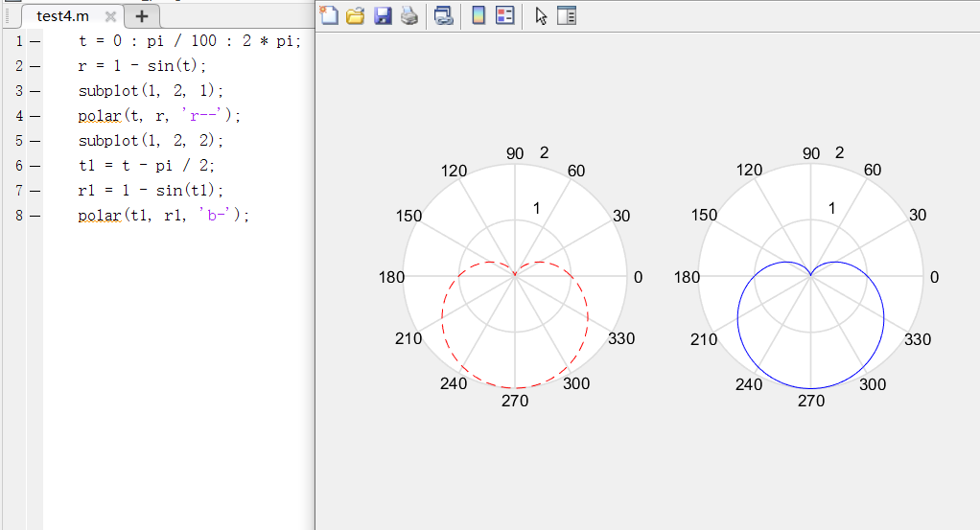The image size is (980, 530).
Task: Click the 120 degree label on right polar plot
Action: (749, 170)
